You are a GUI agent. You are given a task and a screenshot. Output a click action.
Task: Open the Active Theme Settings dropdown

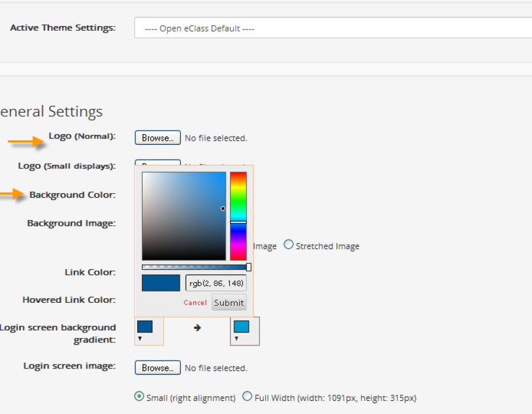pyautogui.click(x=333, y=28)
